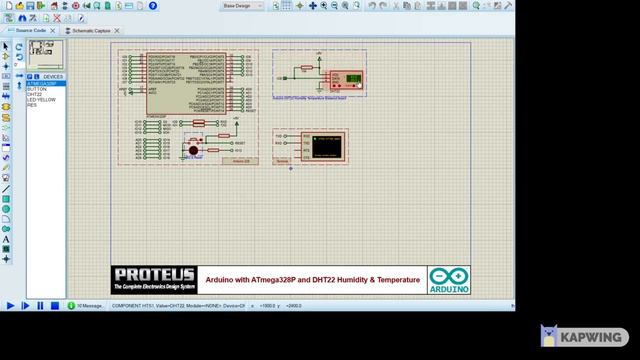Click the blue pan/center crosshair icon
Viewport: 640px width, 360px height.
coord(313,6)
